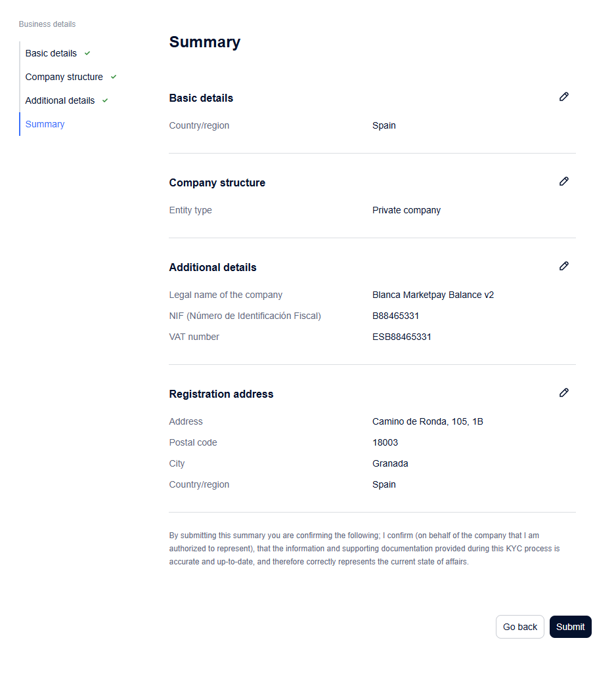Select the legal name Blanca Marketpay Balance v2

point(433,295)
